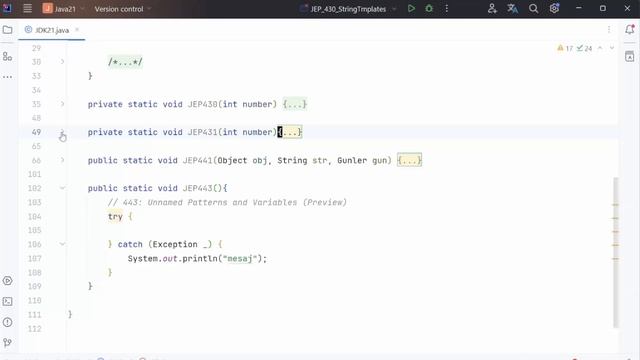Open the Structure tool window

(x=7, y=56)
